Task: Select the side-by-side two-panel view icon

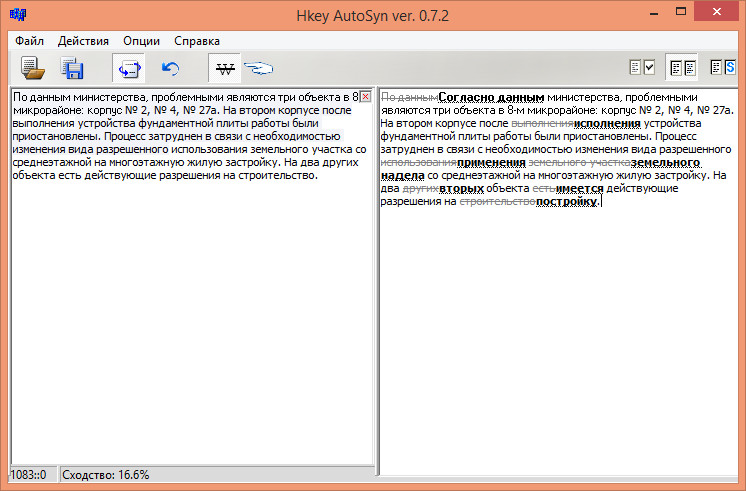Action: [682, 68]
